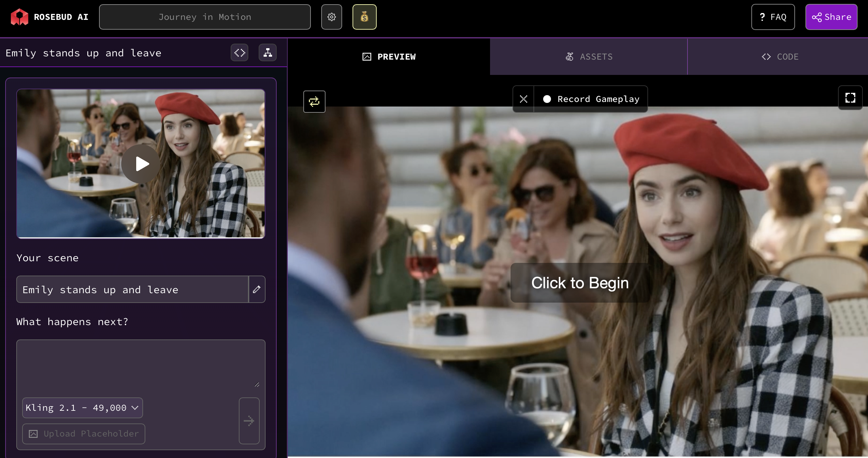Screen dimensions: 868x458
Task: Close the Record Gameplay bar
Action: (x=523, y=99)
